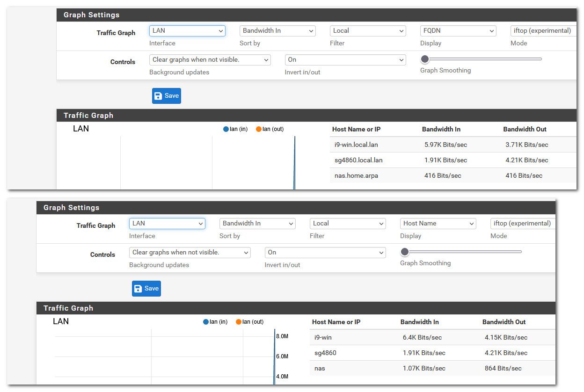
Task: Open the Interface dropdown showing LAN in the FQDN panel
Action: pyautogui.click(x=187, y=31)
